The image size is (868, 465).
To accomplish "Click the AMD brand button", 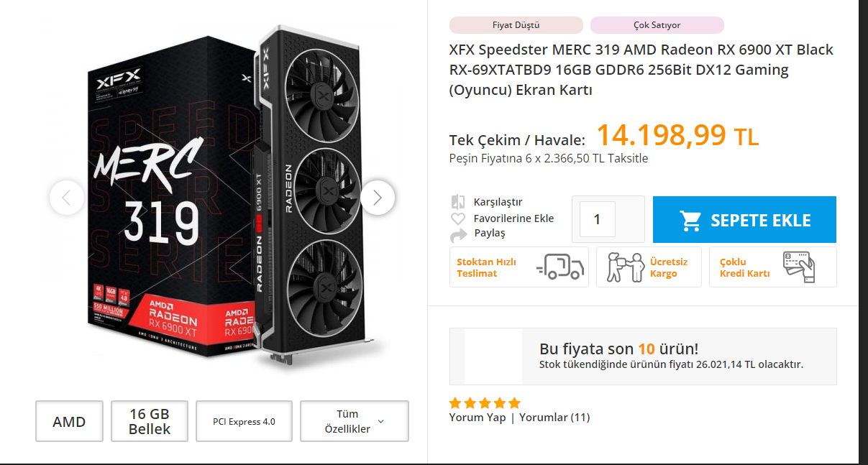I will point(69,421).
